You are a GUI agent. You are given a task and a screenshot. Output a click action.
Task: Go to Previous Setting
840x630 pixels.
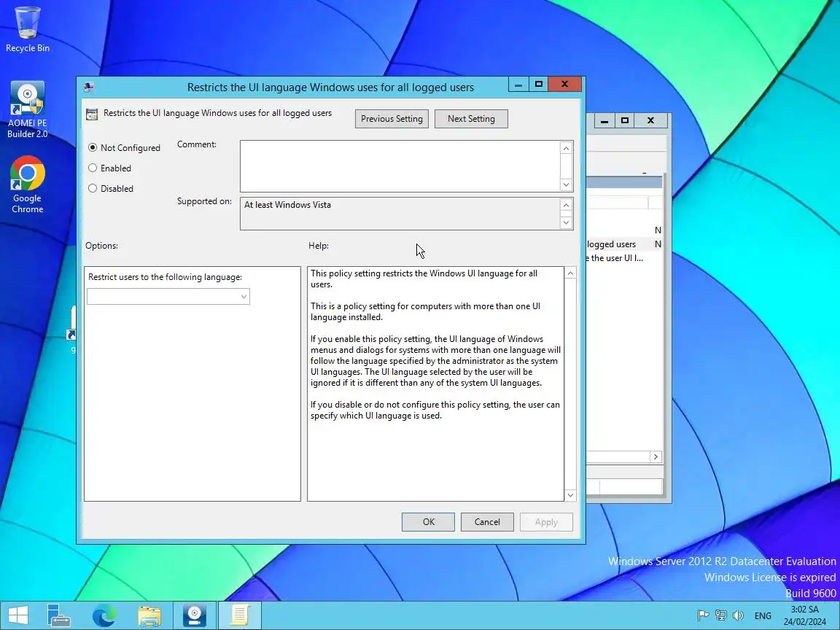click(x=392, y=118)
